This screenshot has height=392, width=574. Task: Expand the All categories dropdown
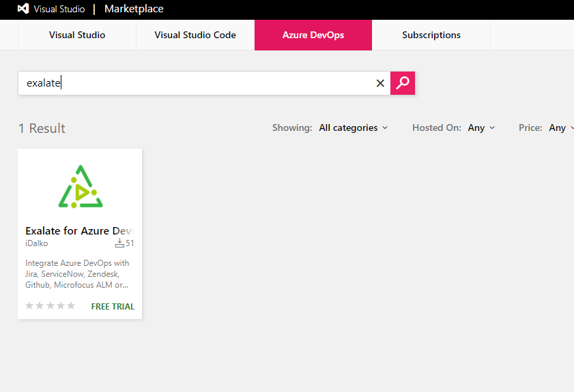(353, 127)
